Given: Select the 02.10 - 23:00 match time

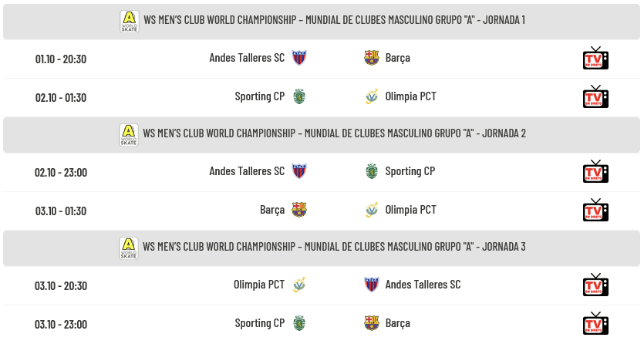Looking at the screenshot, I should coord(61,172).
